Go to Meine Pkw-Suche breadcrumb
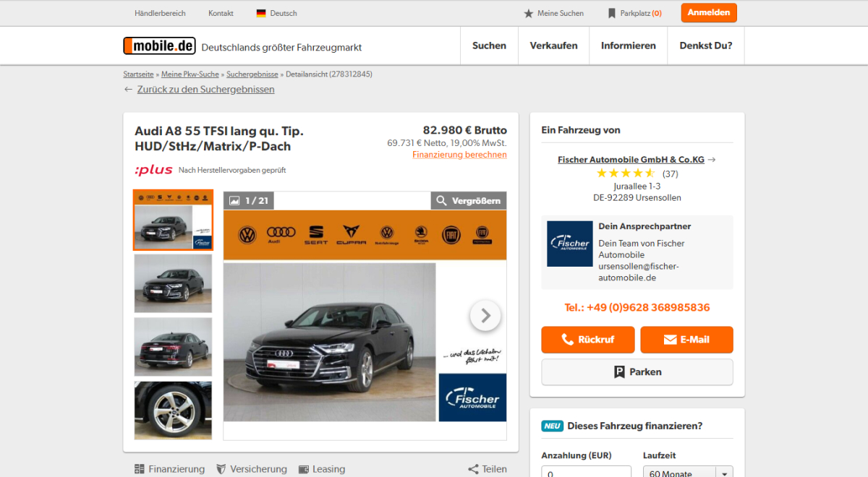Image resolution: width=868 pixels, height=477 pixels. 190,74
